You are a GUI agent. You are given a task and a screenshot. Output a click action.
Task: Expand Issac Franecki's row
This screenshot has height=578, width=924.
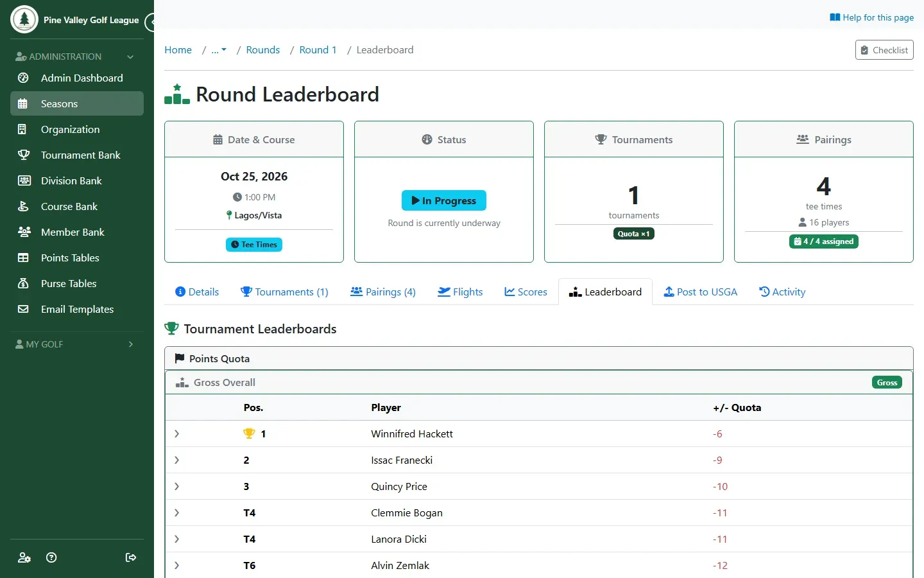click(176, 460)
